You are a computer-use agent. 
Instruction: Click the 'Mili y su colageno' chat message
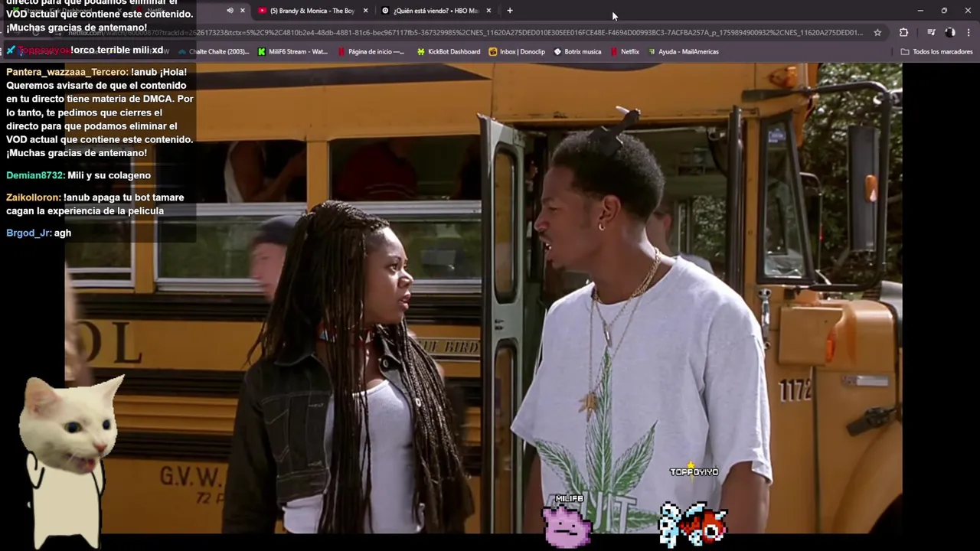(x=109, y=175)
